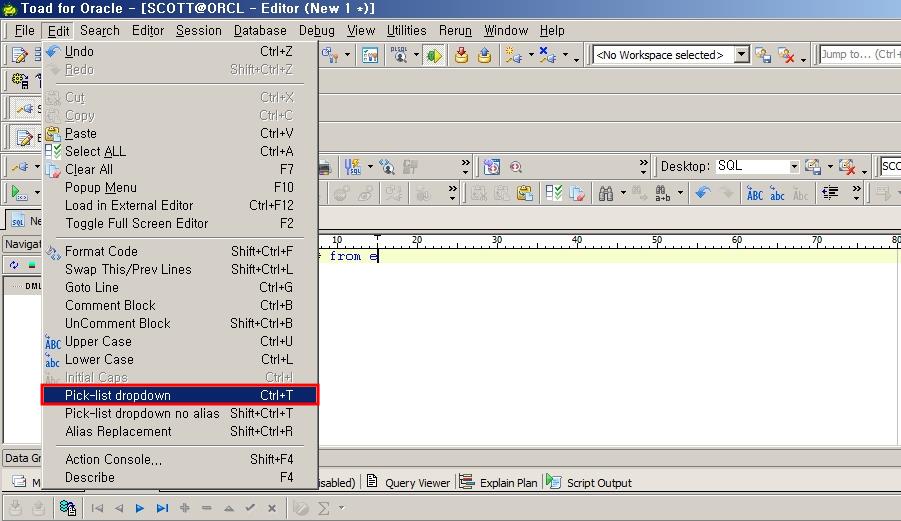The width and height of the screenshot is (901, 521).
Task: Click the delete workspace icon
Action: 786,55
